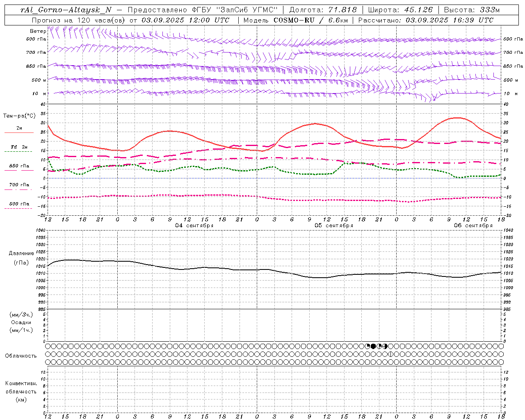Click the 04 сентября date label
Image resolution: width=525 pixels, height=420 pixels.
point(194,226)
